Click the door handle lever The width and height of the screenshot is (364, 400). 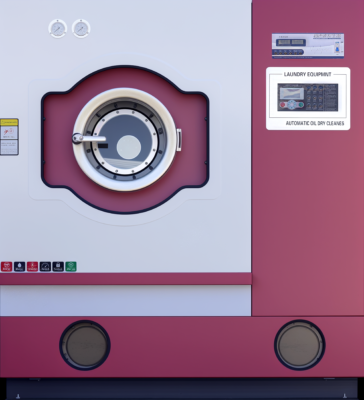[x=89, y=138]
